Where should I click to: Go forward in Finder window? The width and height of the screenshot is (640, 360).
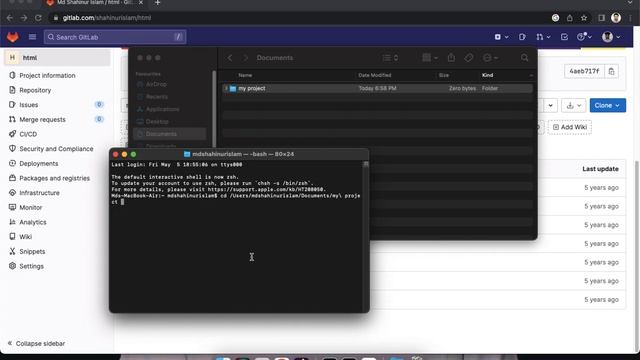(x=245, y=58)
